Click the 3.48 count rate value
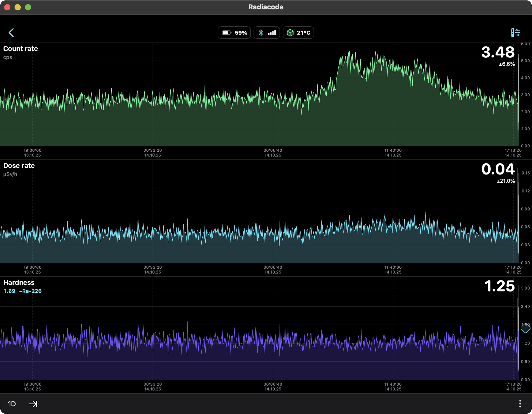This screenshot has height=414, width=532. (x=498, y=52)
